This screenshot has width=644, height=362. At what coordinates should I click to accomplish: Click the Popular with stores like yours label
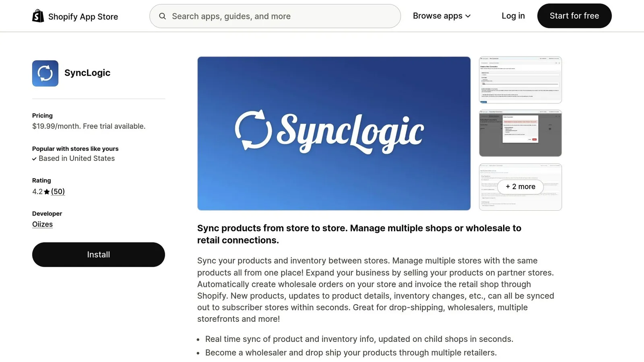[75, 149]
